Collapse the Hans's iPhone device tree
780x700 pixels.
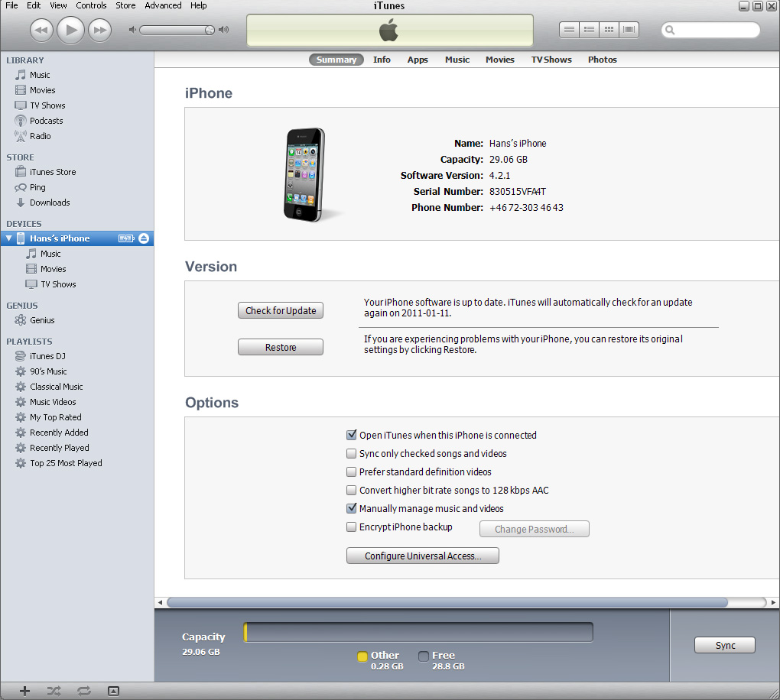[8, 238]
